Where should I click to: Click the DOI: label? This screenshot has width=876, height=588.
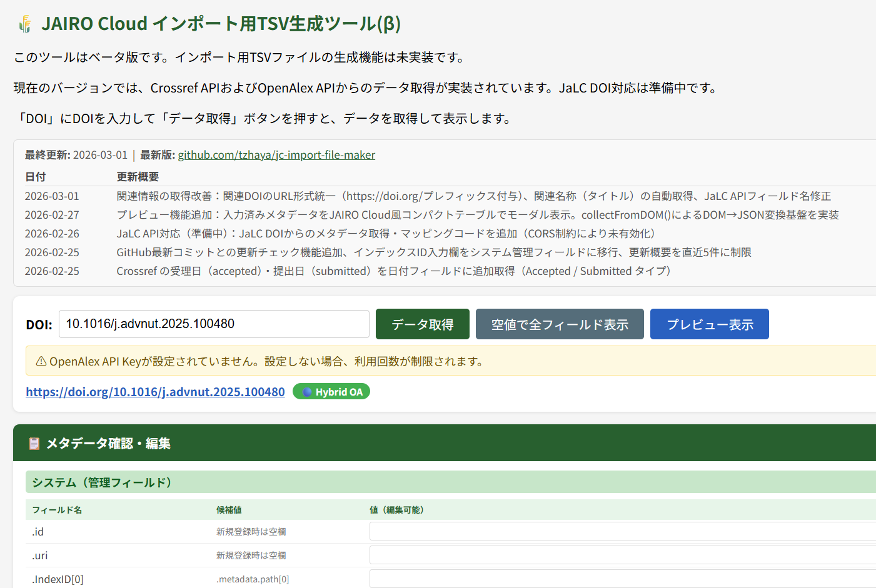click(x=39, y=325)
